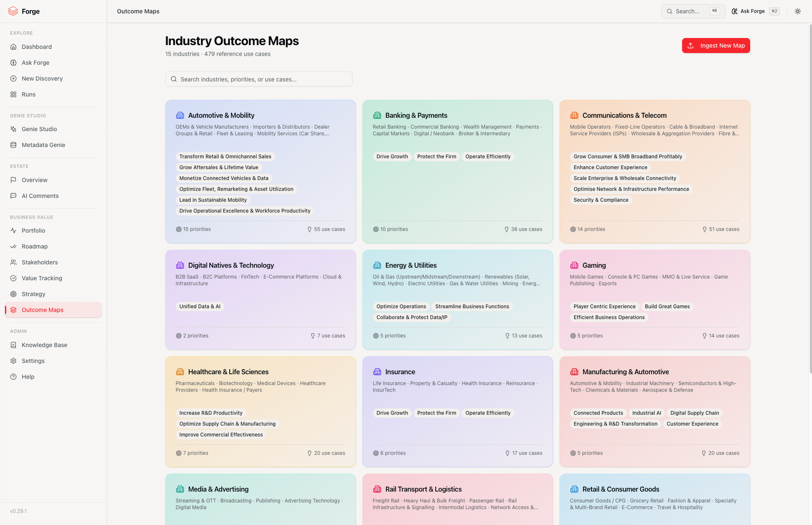Screen dimensions: 812x525
Task: Click the 13 use cases count
Action: (524, 336)
